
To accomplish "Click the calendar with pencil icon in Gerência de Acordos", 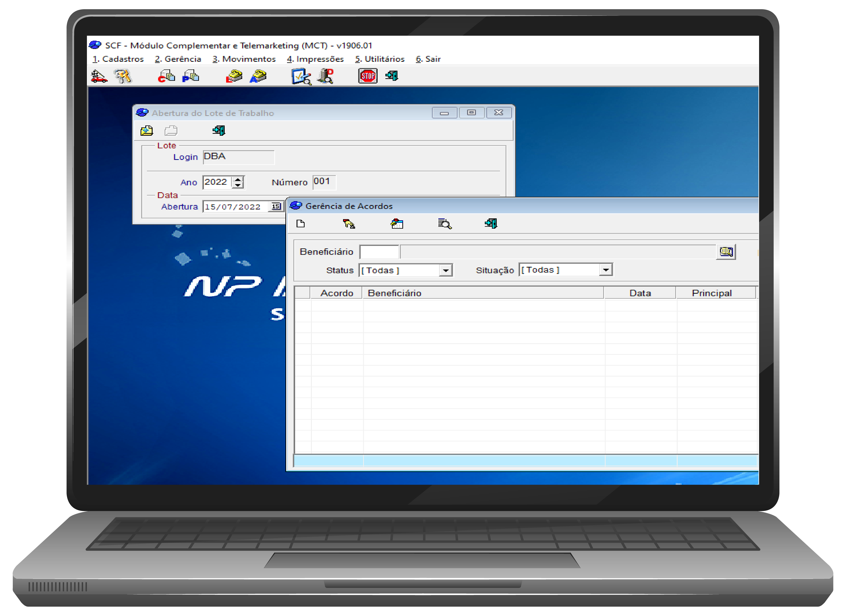I will 397,224.
